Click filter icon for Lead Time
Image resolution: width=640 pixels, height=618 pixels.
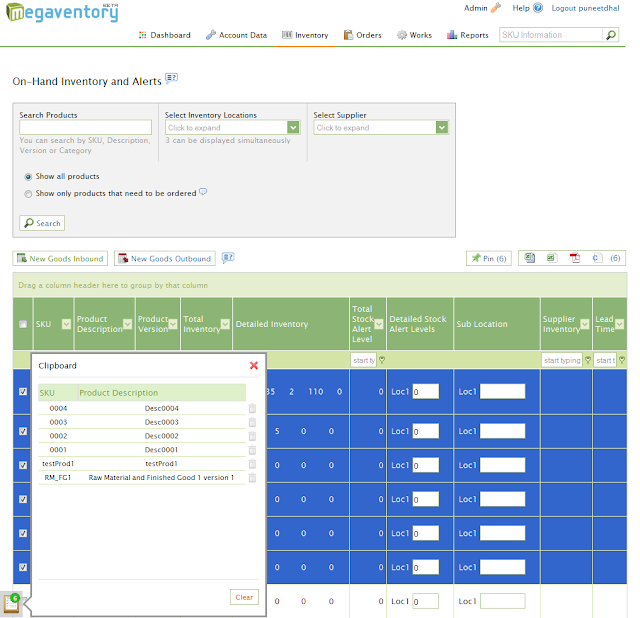click(x=622, y=360)
